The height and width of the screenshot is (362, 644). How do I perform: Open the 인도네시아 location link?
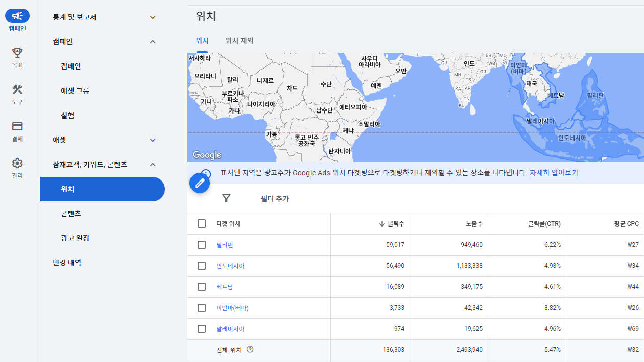(x=230, y=266)
